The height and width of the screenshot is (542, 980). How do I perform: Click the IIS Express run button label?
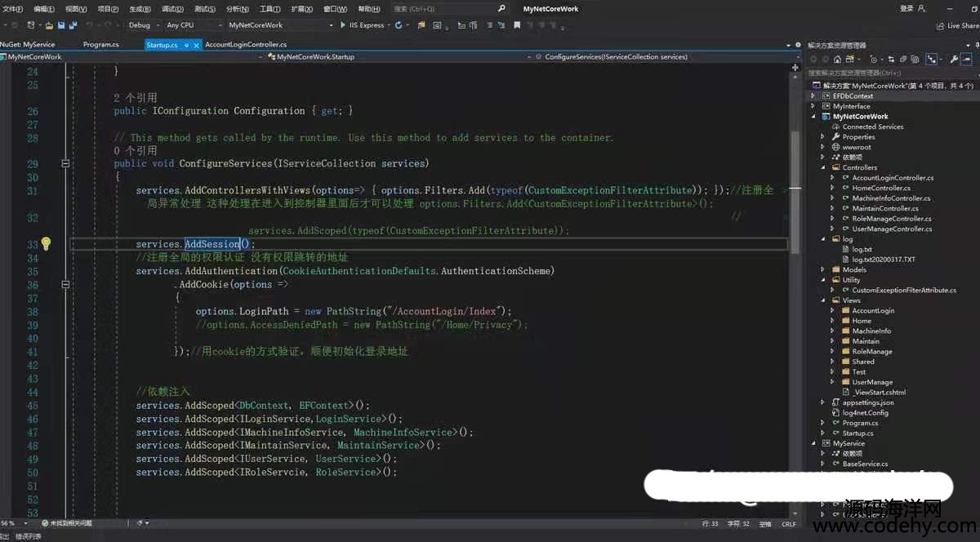coord(367,25)
